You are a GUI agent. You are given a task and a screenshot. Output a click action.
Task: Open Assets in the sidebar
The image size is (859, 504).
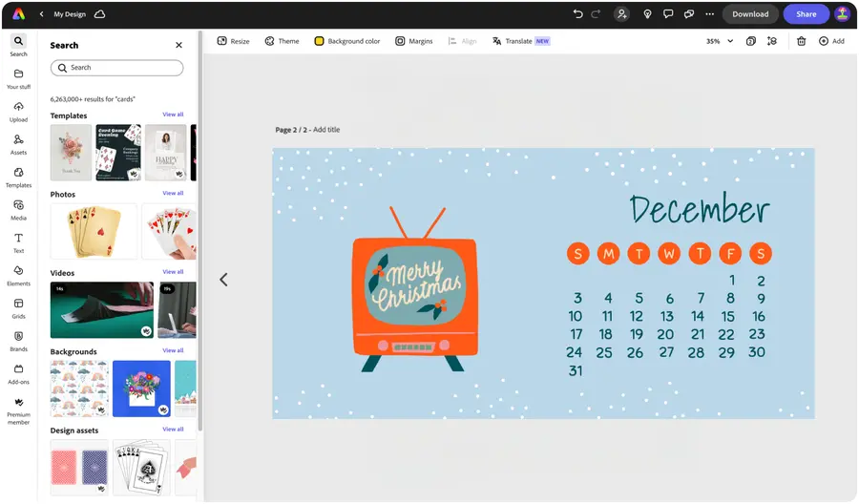tap(19, 145)
